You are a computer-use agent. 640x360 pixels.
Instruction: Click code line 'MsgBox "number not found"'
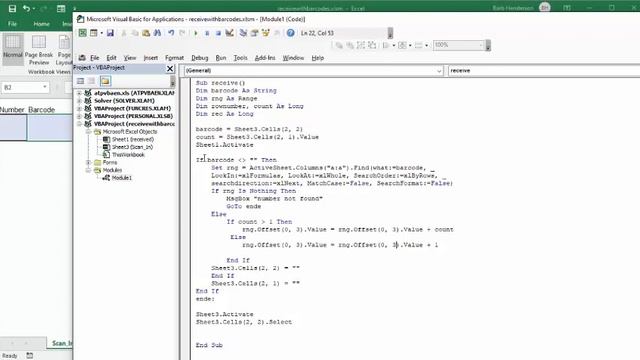point(274,199)
